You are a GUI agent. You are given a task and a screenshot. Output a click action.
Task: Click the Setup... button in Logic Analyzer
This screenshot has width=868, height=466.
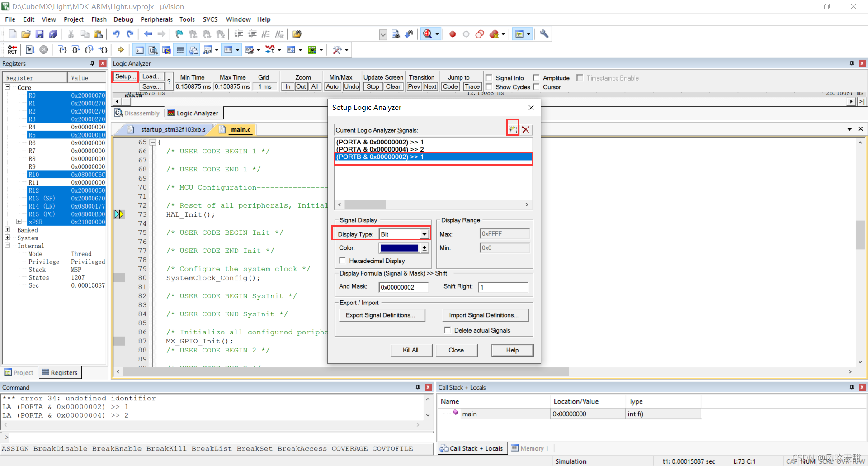125,76
